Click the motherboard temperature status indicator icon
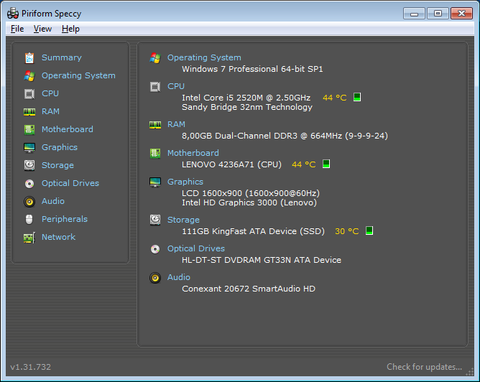Screen dimensions: 480x382 326,164
